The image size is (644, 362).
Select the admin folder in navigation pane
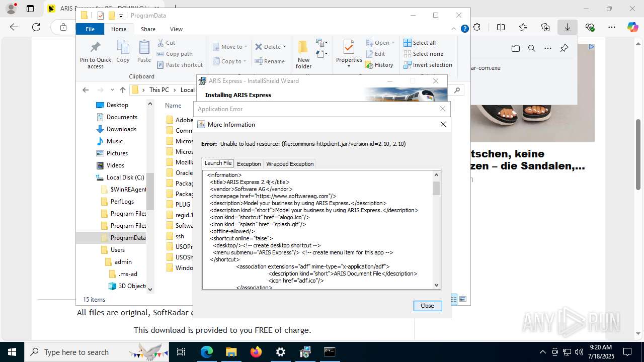(123, 262)
